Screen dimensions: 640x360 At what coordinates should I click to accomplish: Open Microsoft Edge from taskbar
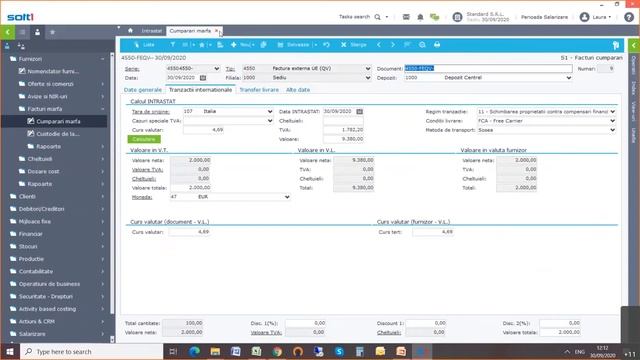coord(194,351)
